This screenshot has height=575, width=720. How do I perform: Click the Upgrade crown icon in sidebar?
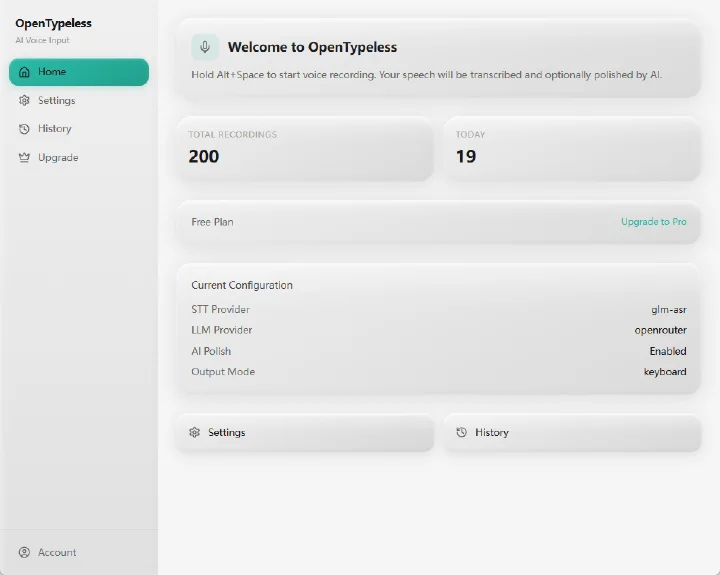click(24, 158)
